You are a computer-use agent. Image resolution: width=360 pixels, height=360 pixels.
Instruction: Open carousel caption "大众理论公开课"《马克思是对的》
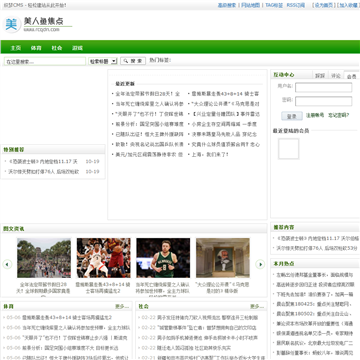pos(223,288)
